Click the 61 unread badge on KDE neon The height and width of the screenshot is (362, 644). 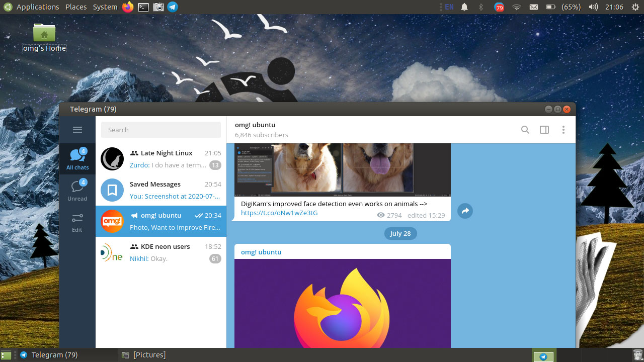[215, 258]
